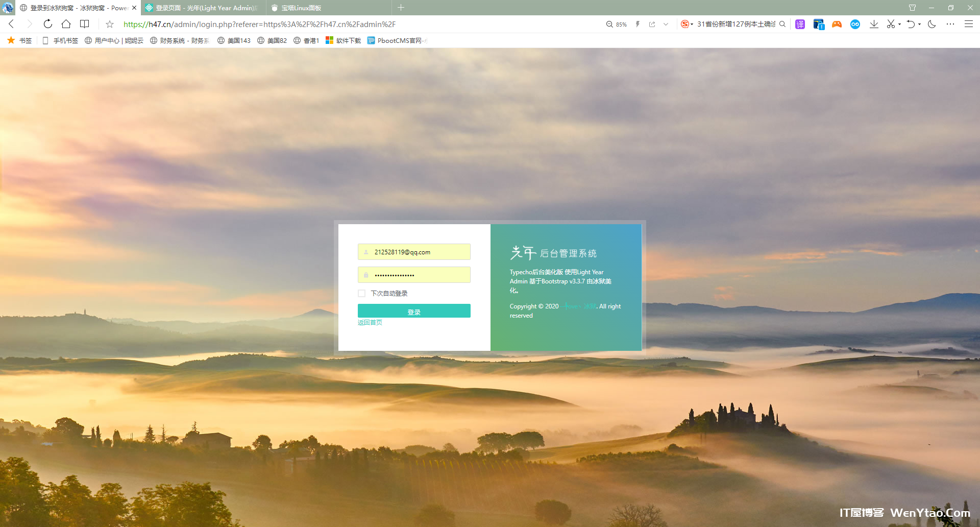This screenshot has height=527, width=980.
Task: Focus the email username input field
Action: click(414, 252)
